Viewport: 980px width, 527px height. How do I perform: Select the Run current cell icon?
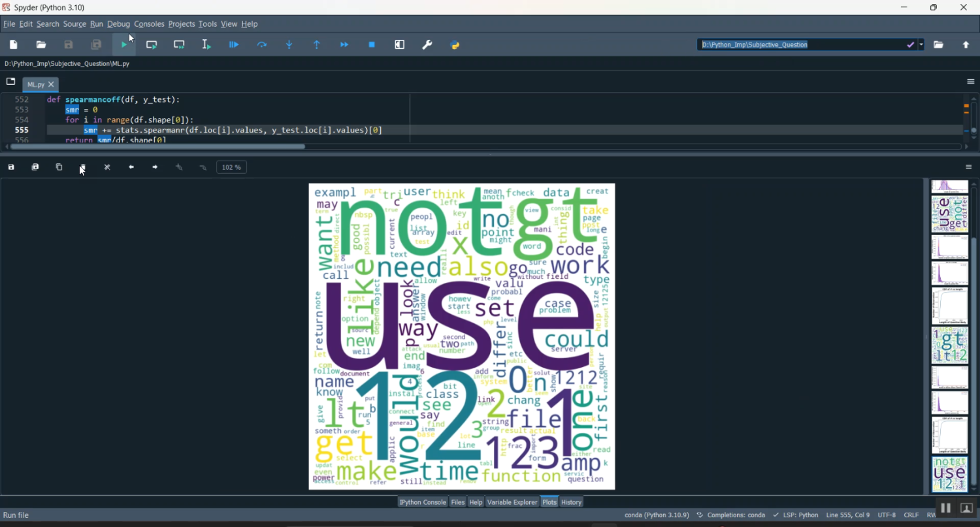(152, 44)
